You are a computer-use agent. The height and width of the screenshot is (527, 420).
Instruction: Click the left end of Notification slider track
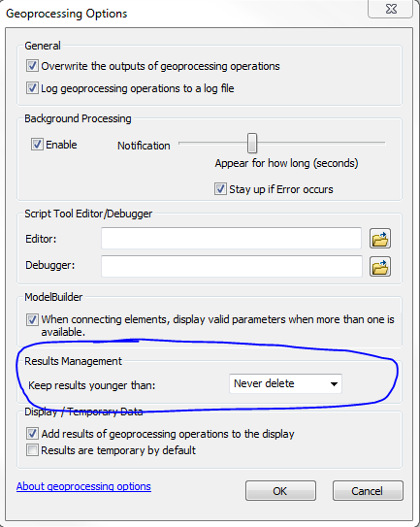point(181,144)
